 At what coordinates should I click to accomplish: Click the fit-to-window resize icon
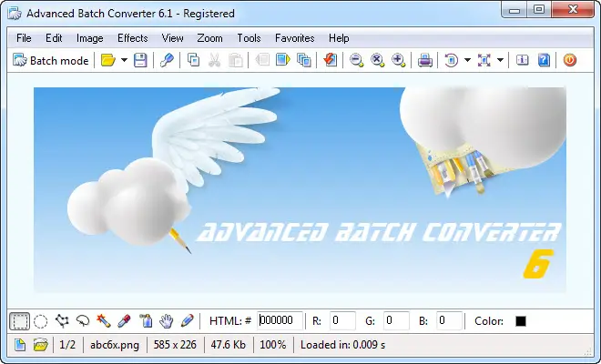(x=484, y=60)
